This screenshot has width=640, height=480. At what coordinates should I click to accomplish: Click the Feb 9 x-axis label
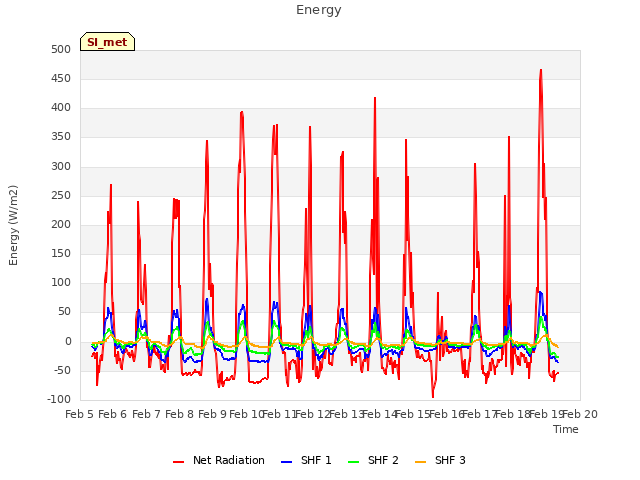(213, 415)
